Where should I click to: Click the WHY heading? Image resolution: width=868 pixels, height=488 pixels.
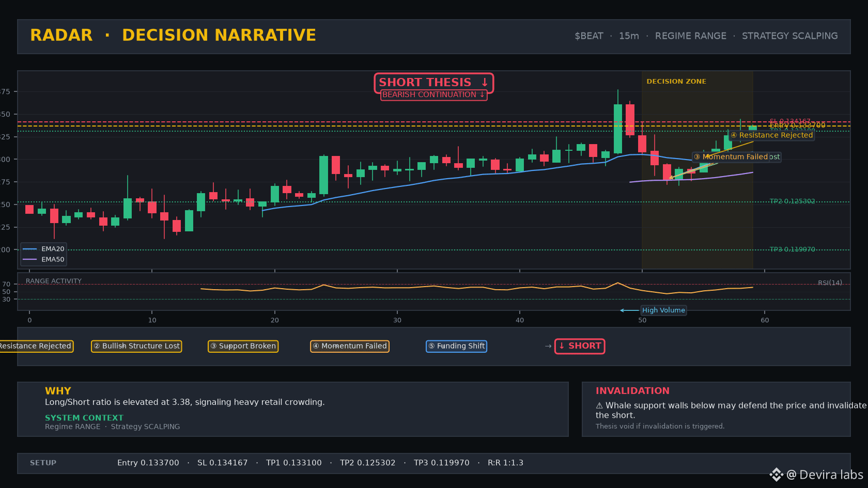[58, 391]
